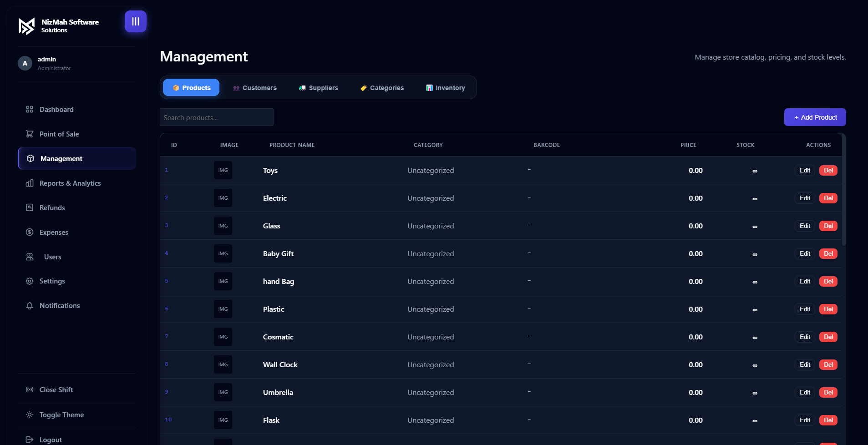Viewport: 868px width, 445px height.
Task: Click the Notifications bell icon
Action: pos(30,306)
